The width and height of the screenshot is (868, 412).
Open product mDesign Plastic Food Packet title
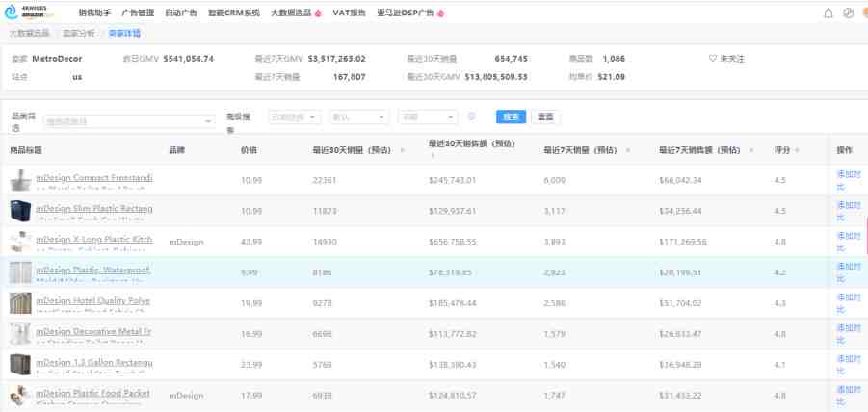click(93, 394)
